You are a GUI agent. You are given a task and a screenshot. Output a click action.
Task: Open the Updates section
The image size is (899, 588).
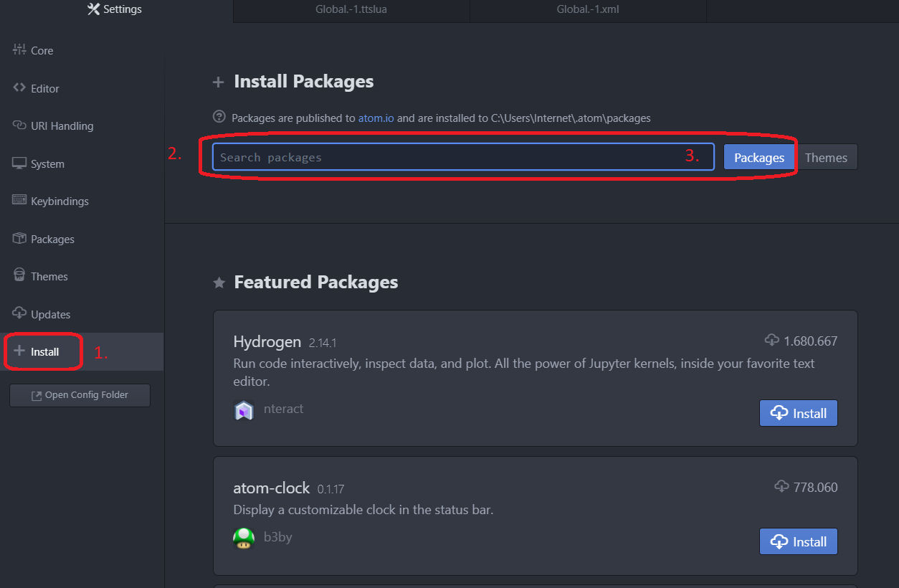(82, 314)
